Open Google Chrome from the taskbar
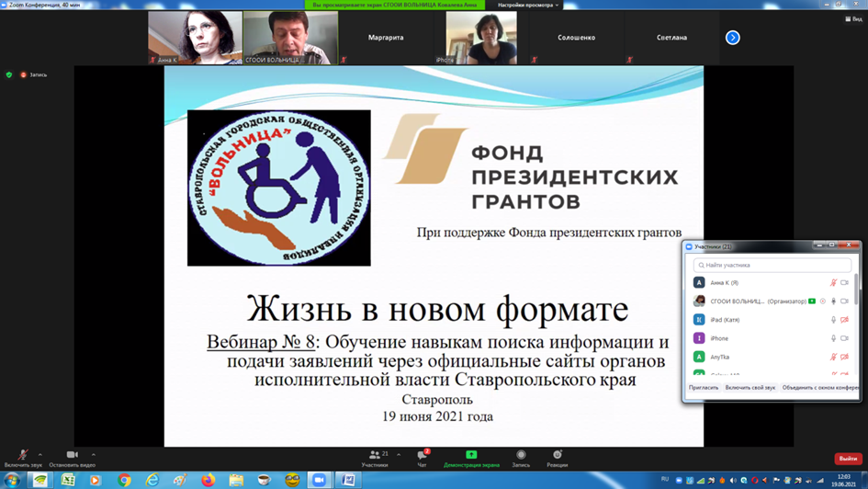 (125, 480)
